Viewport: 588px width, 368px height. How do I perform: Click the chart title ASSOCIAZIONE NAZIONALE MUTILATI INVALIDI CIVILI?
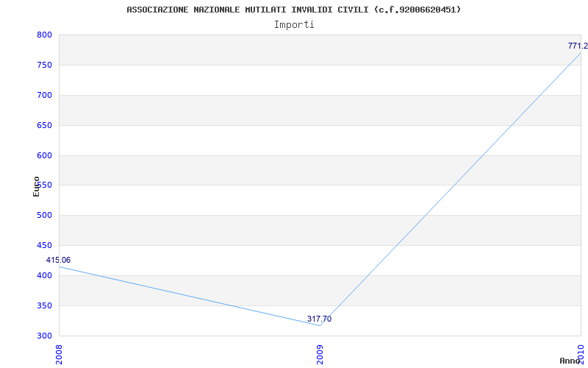point(293,10)
